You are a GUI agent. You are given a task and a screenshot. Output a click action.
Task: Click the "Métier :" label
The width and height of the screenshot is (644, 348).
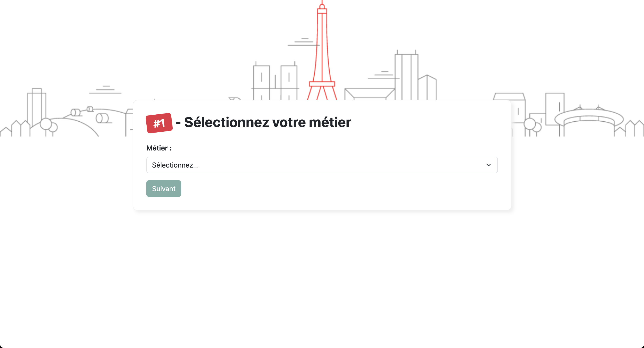tap(159, 148)
